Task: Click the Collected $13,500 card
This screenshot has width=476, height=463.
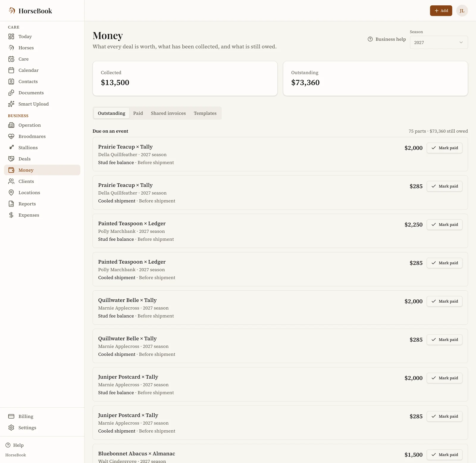Action: [185, 79]
